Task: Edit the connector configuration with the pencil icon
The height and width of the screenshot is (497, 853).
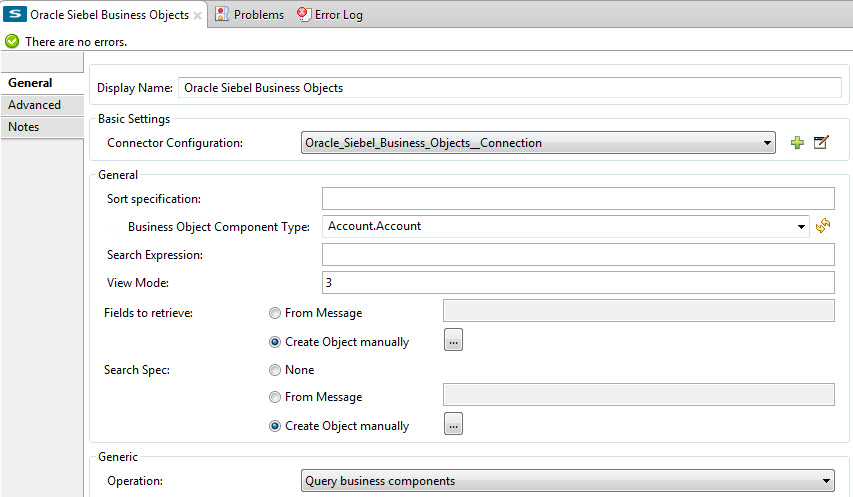Action: click(821, 142)
